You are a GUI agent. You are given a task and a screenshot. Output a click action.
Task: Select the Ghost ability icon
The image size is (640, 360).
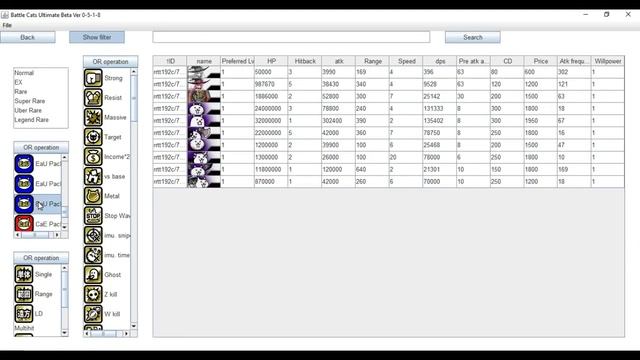(93, 275)
